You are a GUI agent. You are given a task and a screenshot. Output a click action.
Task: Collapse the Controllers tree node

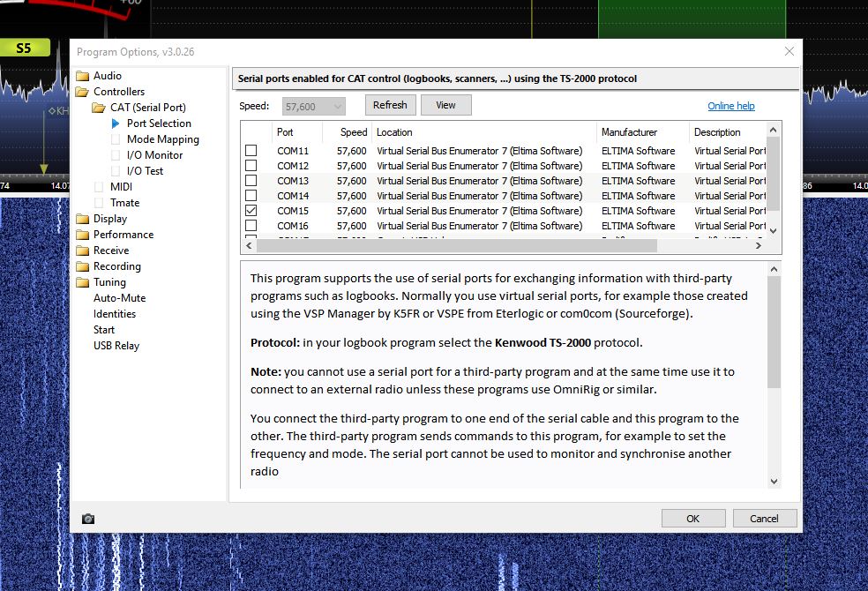pyautogui.click(x=83, y=92)
